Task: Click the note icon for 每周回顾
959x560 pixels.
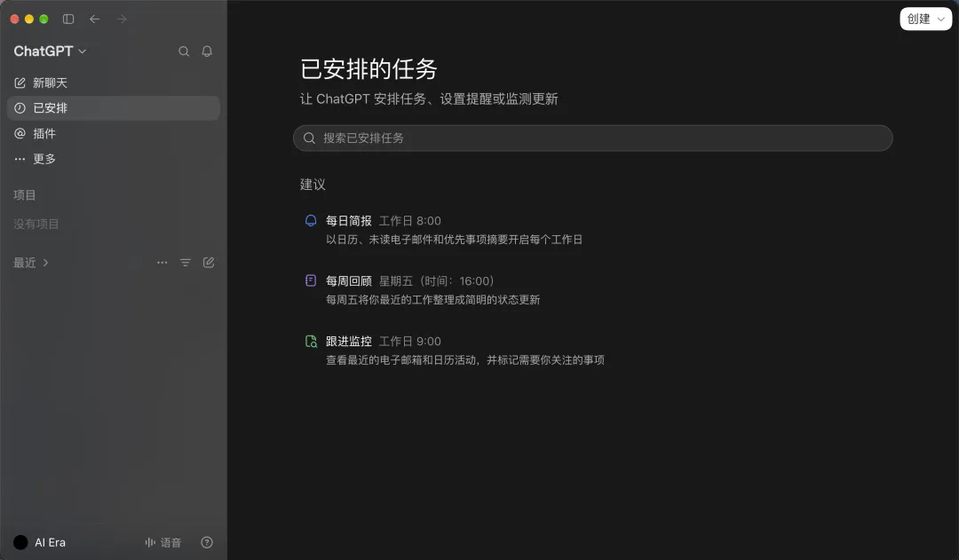Action: (311, 280)
